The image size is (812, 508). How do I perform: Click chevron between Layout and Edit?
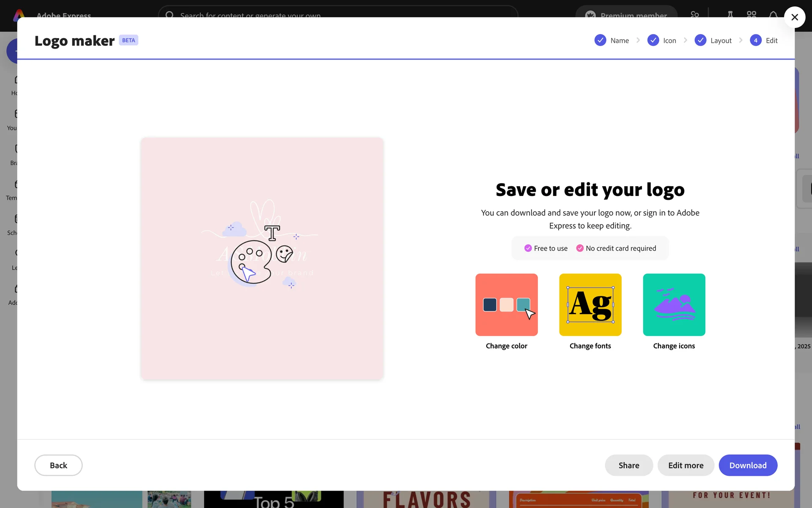[741, 40]
